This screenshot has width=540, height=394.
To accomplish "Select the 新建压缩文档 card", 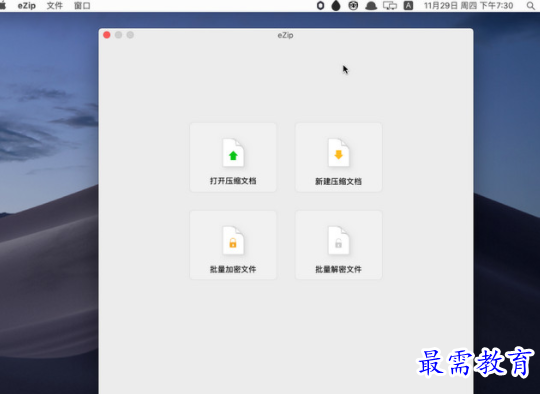I will coord(339,157).
